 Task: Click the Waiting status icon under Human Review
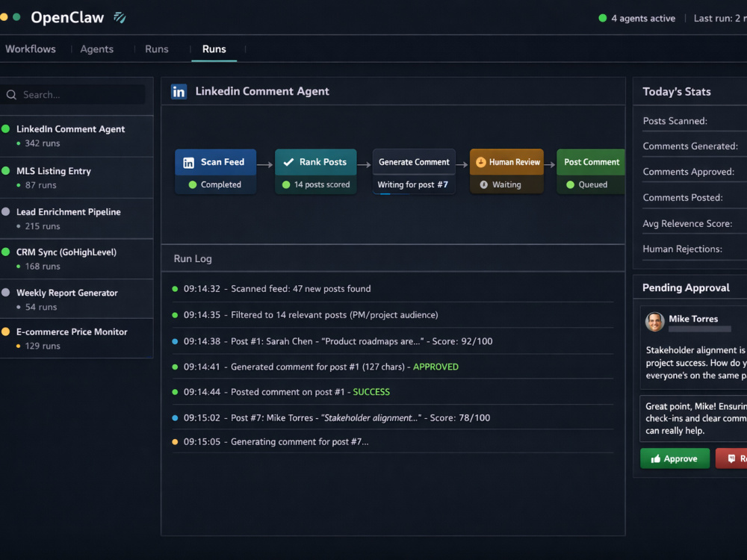tap(483, 184)
